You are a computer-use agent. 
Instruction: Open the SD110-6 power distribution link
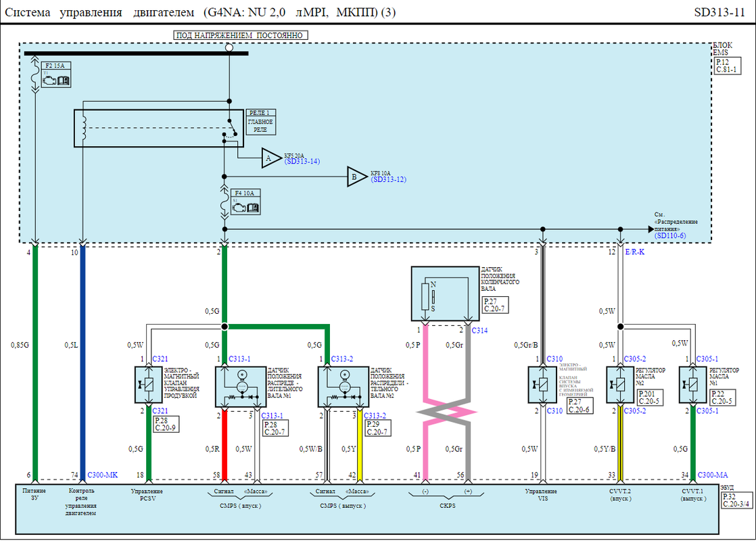click(670, 236)
